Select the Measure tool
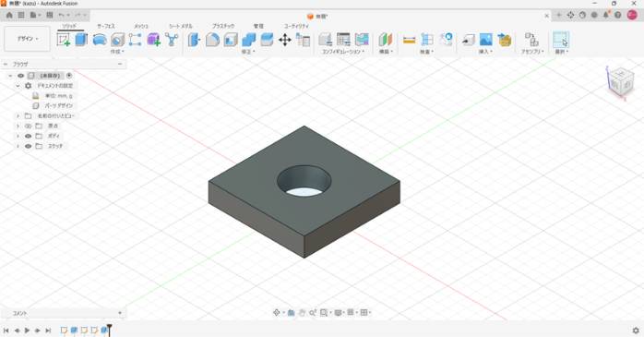This screenshot has width=644, height=337. 409,40
